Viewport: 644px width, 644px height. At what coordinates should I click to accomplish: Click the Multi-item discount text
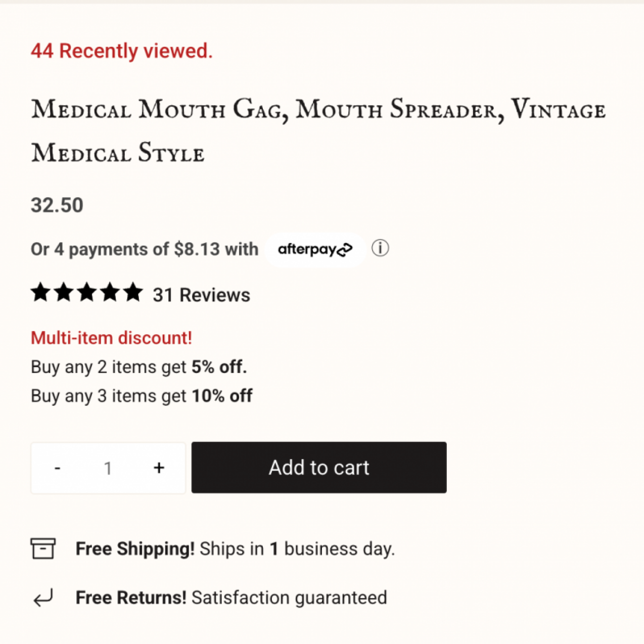pyautogui.click(x=111, y=337)
